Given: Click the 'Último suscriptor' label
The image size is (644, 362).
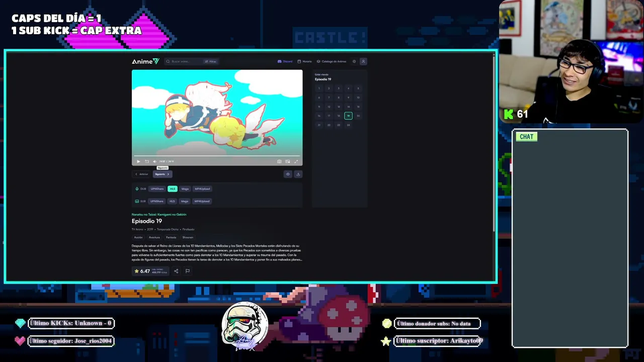Looking at the screenshot, I should point(438,341).
